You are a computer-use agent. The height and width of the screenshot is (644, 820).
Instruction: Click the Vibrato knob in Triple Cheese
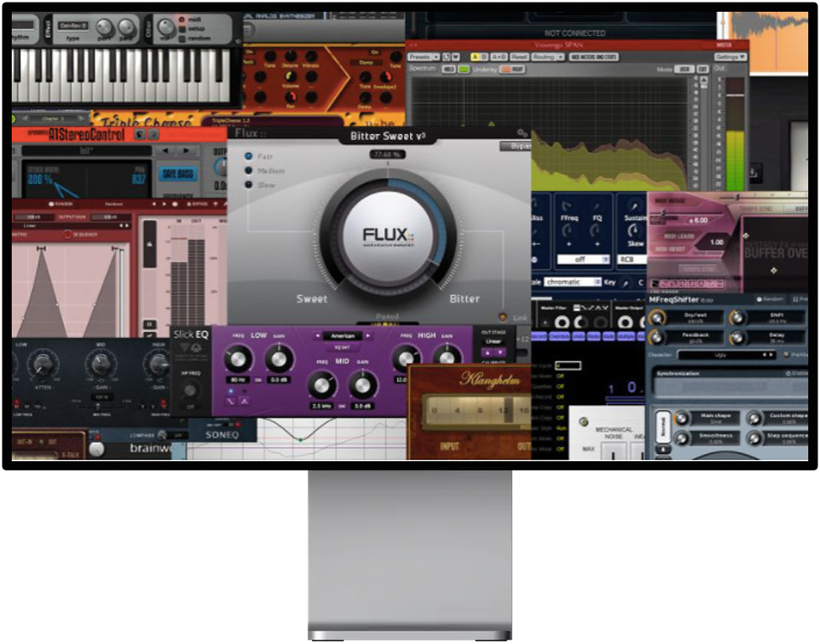[x=311, y=56]
